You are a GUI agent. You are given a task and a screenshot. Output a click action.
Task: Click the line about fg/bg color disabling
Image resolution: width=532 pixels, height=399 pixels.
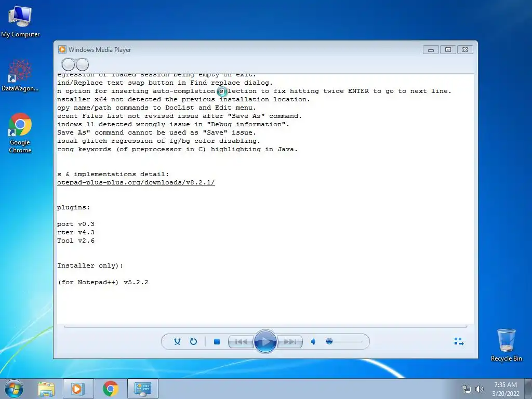pos(158,141)
